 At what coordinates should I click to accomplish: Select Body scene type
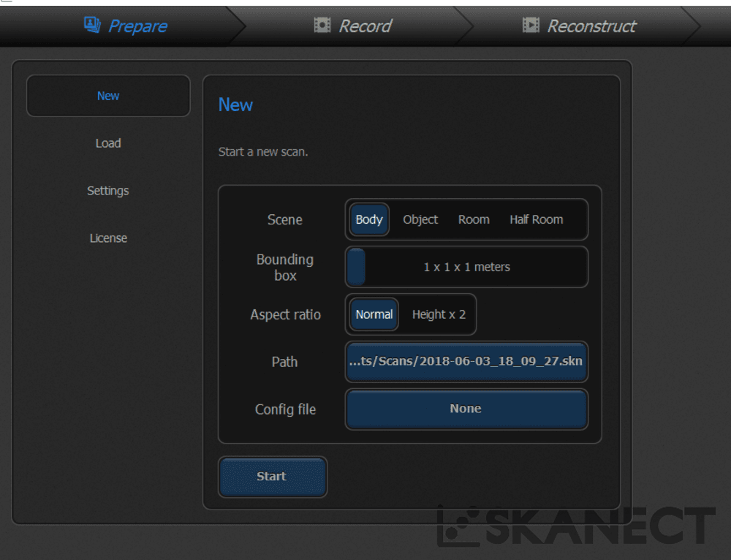(x=368, y=219)
